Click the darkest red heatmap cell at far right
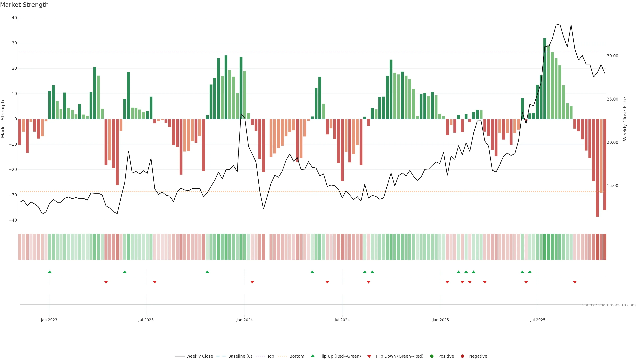The image size is (644, 362). click(597, 247)
